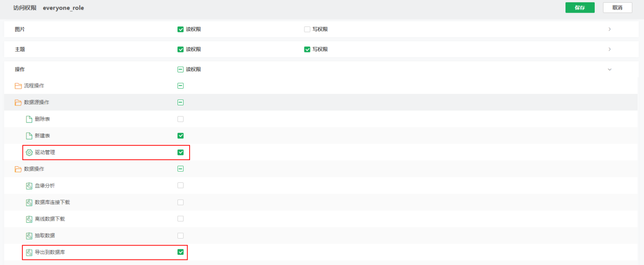The width and height of the screenshot is (644, 265).
Task: Click the green 保存 button
Action: 580,8
